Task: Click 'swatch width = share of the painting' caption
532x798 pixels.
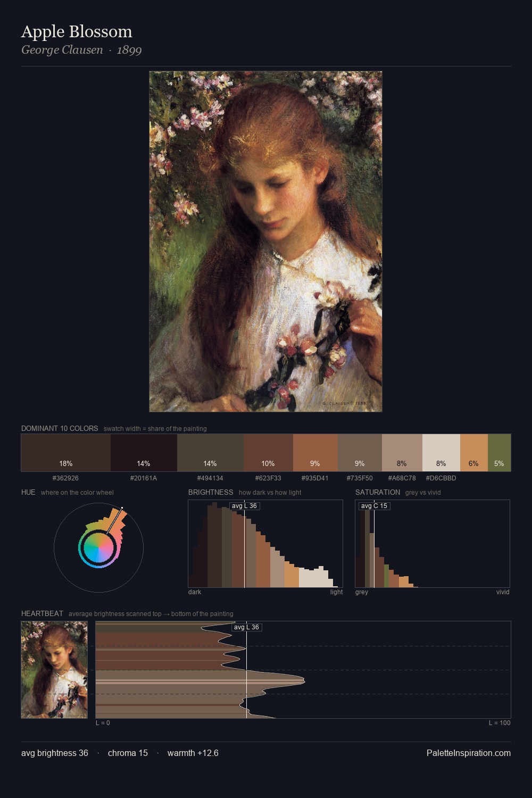Action: click(x=155, y=429)
